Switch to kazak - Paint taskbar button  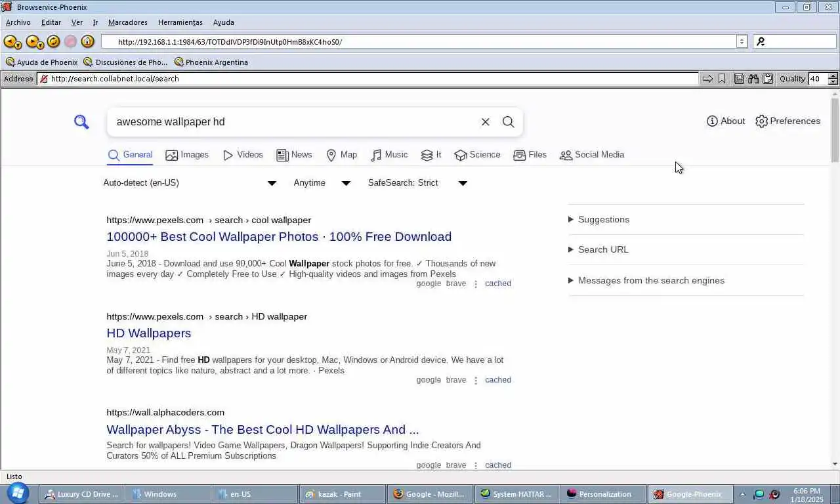click(342, 494)
